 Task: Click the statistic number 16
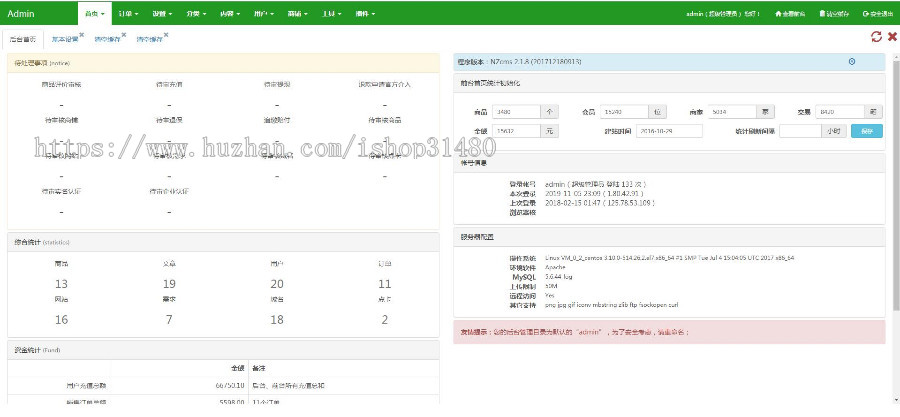click(x=61, y=319)
